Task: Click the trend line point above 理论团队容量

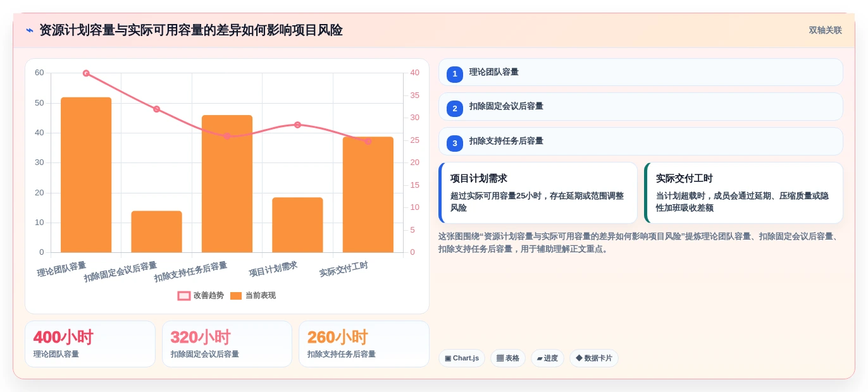Action: pyautogui.click(x=86, y=73)
